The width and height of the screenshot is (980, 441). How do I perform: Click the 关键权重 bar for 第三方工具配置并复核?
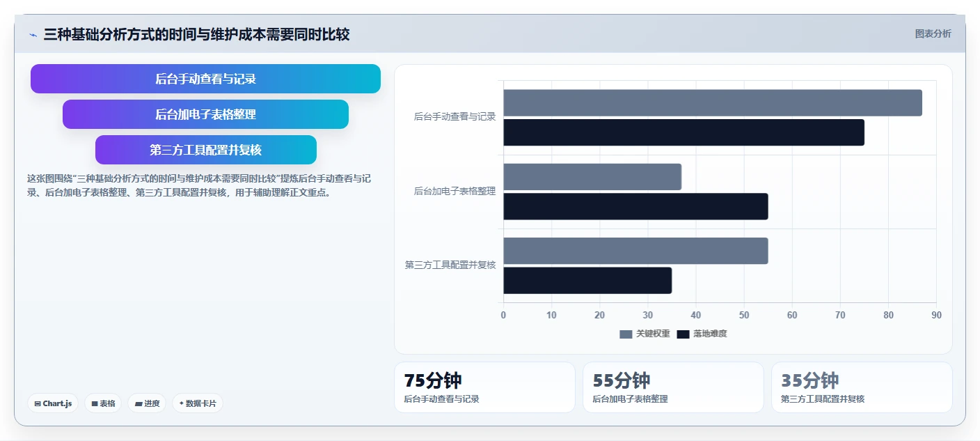click(636, 251)
